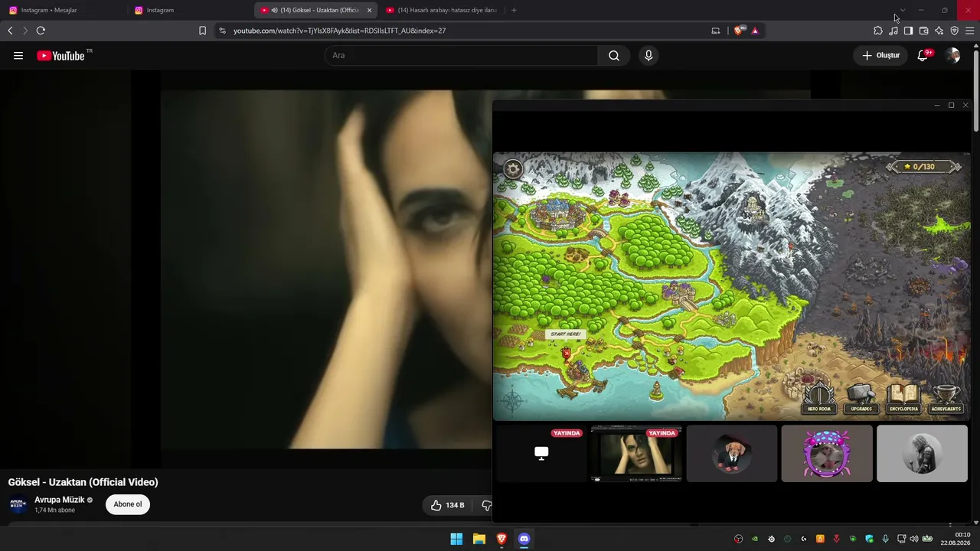Toggle the browser sidebar panel
Image resolution: width=980 pixels, height=551 pixels.
pyautogui.click(x=908, y=31)
